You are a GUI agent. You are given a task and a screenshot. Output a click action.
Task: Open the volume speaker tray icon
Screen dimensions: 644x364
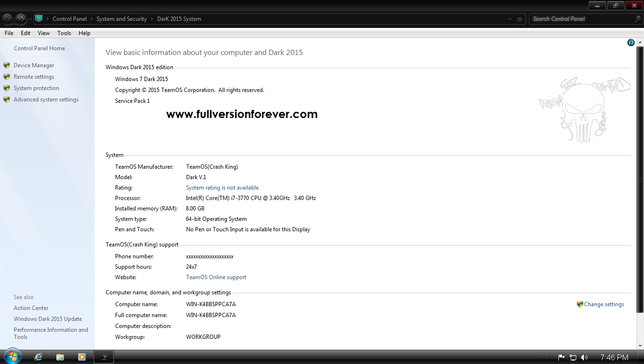(x=584, y=357)
